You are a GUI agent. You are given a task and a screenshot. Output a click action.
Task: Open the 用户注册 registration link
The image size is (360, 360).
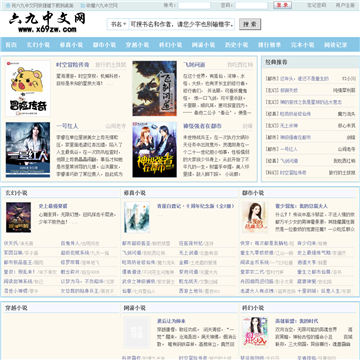tap(345, 5)
